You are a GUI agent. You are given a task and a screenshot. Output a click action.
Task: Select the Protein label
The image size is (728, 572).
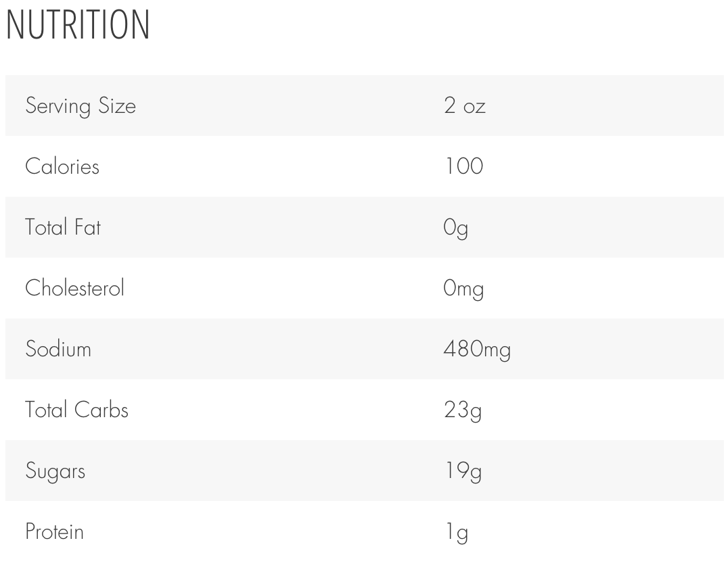(54, 531)
